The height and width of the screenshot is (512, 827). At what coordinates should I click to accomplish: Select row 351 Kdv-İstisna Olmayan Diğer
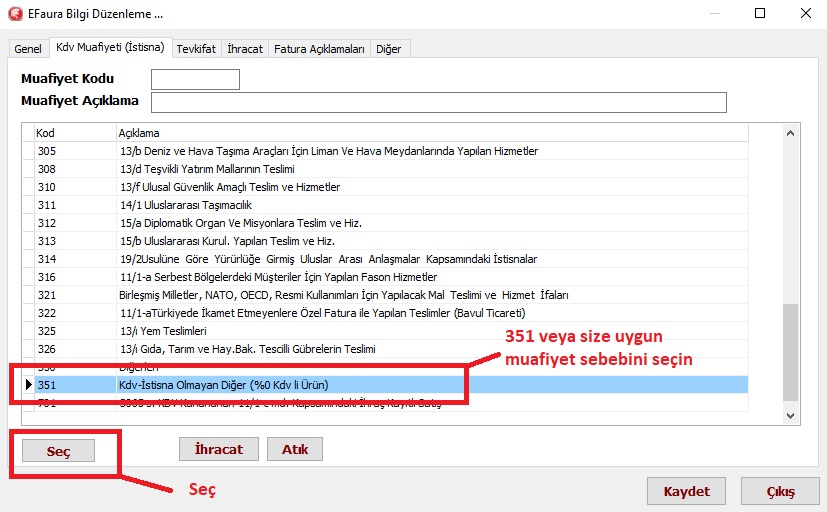pyautogui.click(x=222, y=385)
